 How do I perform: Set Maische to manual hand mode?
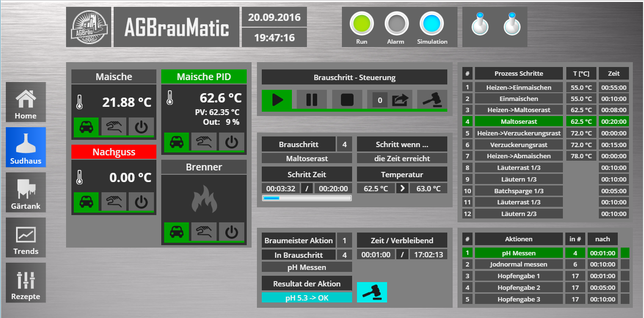click(113, 127)
